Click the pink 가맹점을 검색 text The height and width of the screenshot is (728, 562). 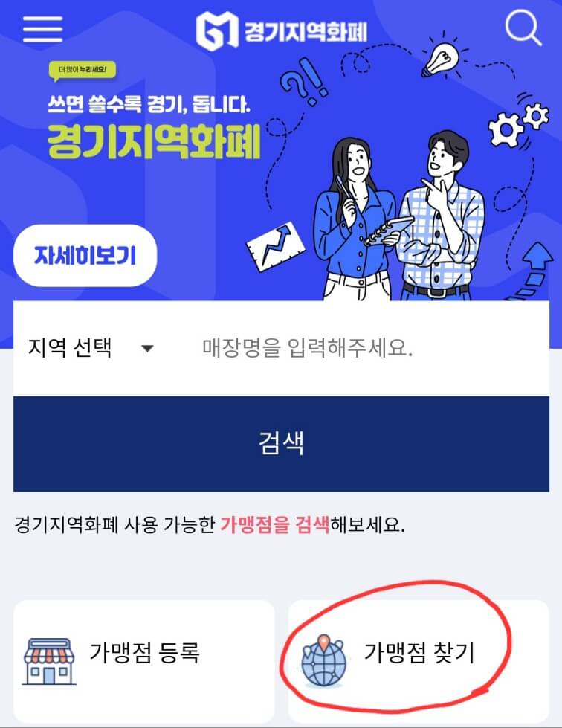274,525
